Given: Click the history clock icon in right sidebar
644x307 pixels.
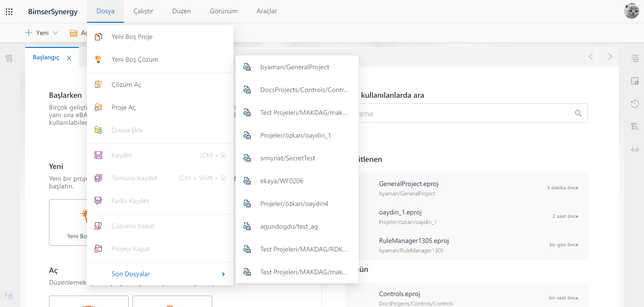Looking at the screenshot, I should [x=635, y=104].
